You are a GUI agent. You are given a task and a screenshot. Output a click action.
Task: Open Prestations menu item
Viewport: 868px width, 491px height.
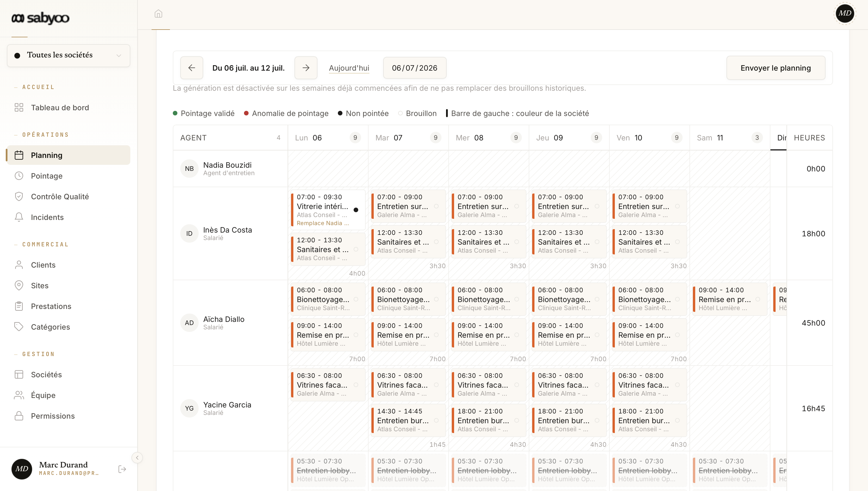pyautogui.click(x=68, y=306)
